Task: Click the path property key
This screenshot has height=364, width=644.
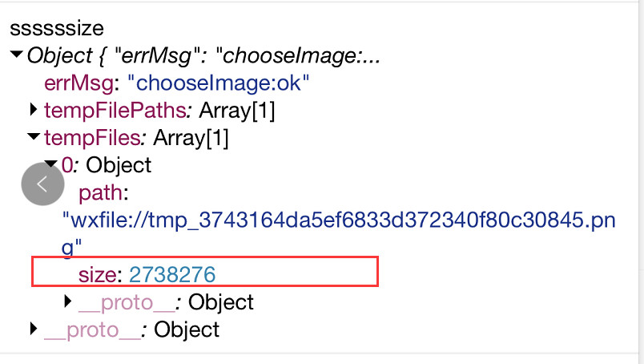Action: click(100, 193)
